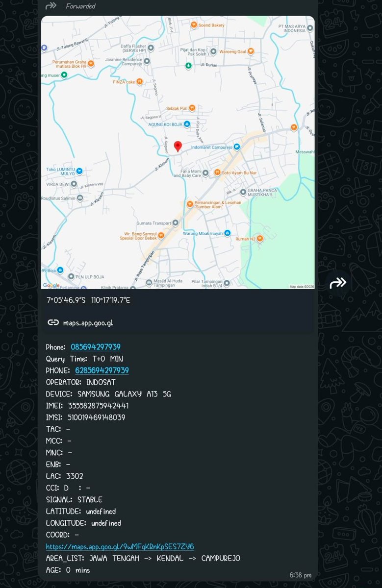Screen dimensions: 382x588
Task: Click Indomaret Campurejo marker on map
Action: (x=237, y=147)
